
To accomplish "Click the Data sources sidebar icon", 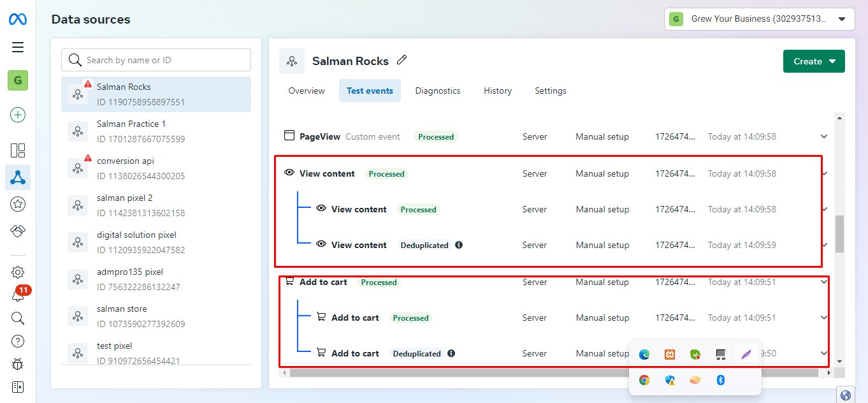I will point(18,177).
